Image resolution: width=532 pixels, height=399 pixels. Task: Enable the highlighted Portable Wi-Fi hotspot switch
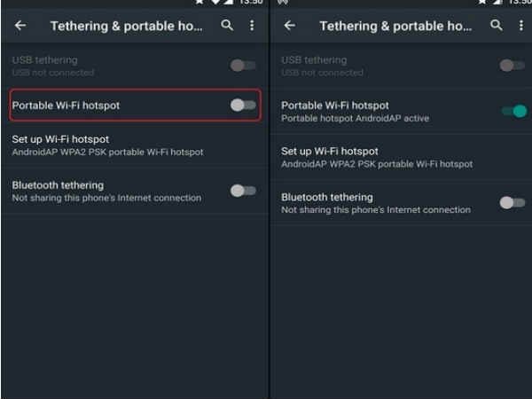pyautogui.click(x=243, y=106)
